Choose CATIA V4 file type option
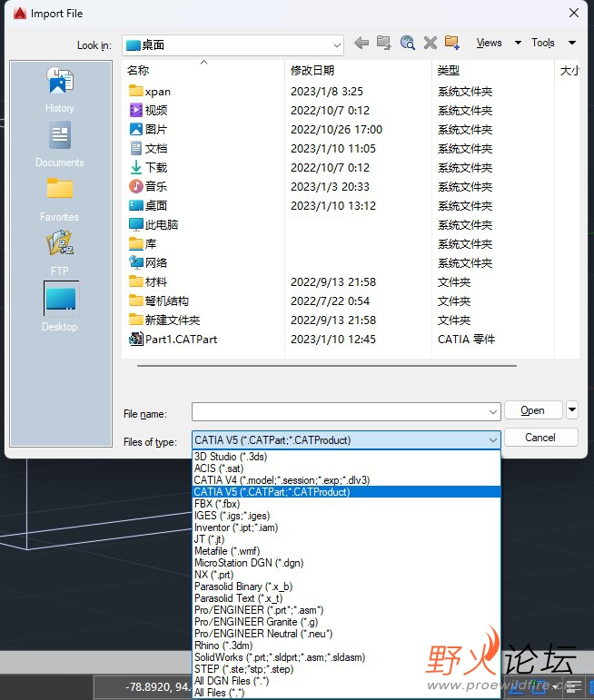 [346, 480]
